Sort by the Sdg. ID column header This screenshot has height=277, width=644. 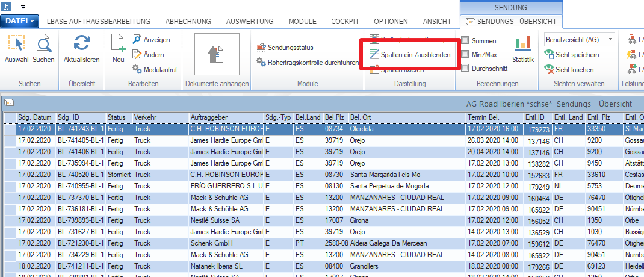[x=81, y=117]
